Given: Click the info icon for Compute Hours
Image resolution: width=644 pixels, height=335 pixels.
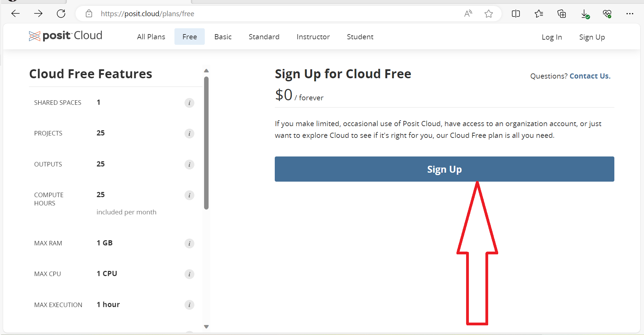Looking at the screenshot, I should 189,195.
